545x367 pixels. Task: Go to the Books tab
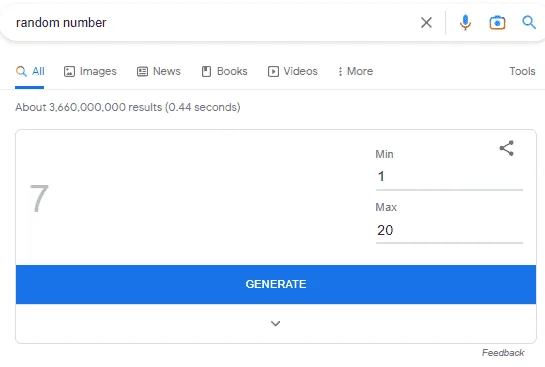pos(225,71)
